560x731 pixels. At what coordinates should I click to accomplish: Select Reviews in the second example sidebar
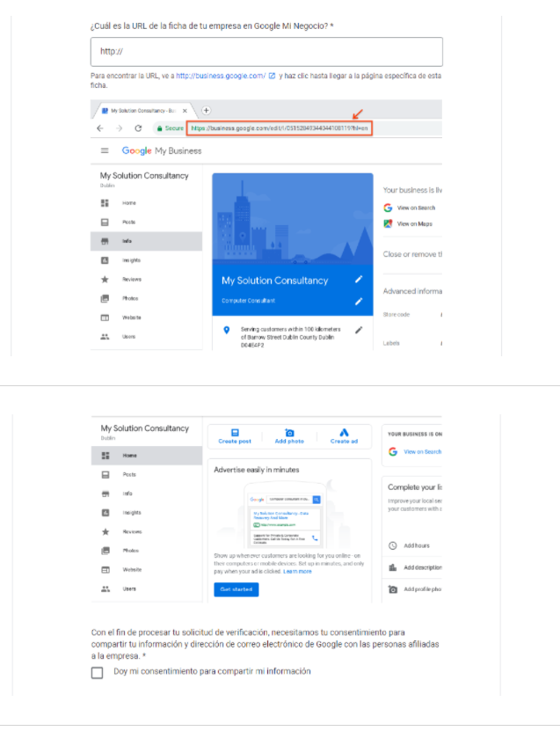133,532
